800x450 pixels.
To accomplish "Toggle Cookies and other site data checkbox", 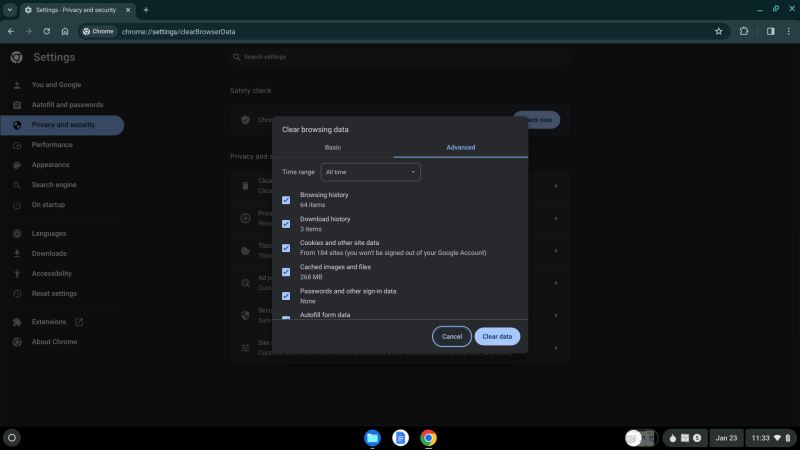I will point(286,248).
